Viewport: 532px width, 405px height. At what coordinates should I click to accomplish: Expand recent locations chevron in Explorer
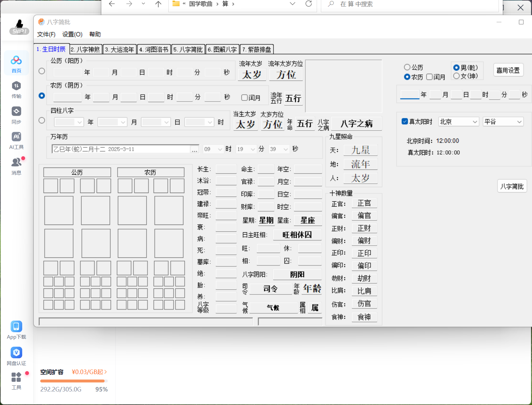(x=143, y=4)
